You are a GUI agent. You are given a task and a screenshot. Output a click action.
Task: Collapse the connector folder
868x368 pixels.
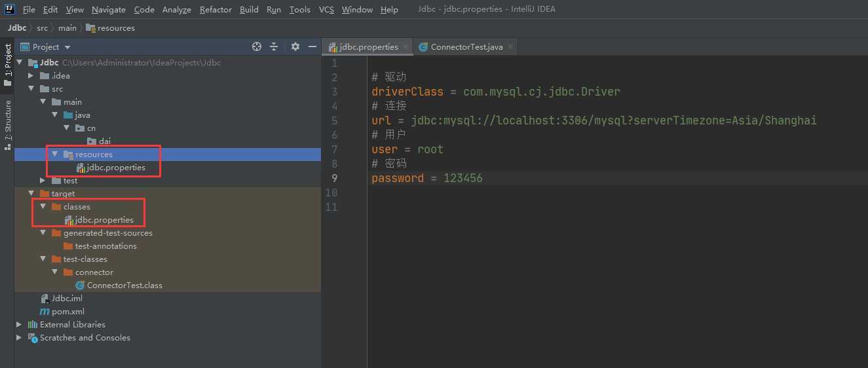tap(54, 272)
